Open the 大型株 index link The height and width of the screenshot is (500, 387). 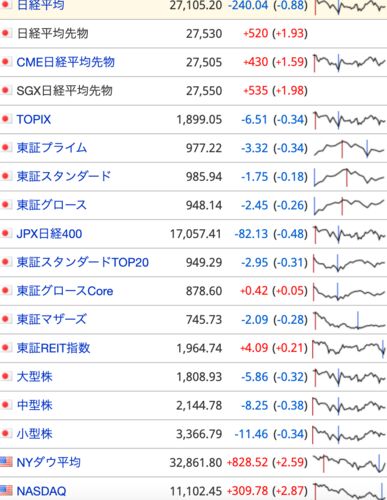tap(35, 377)
